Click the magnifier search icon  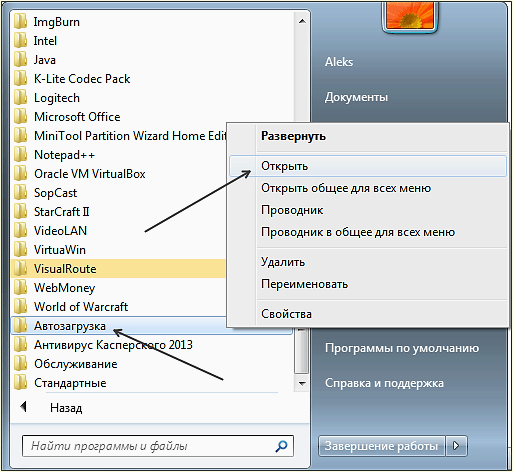(x=281, y=446)
